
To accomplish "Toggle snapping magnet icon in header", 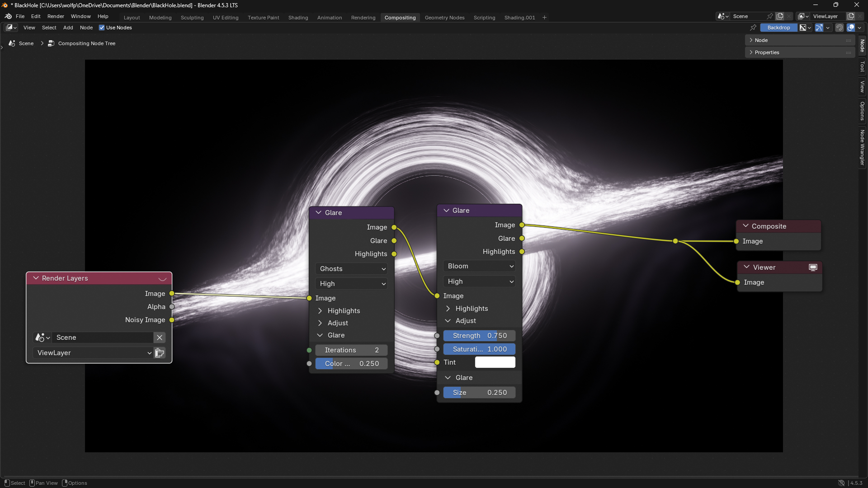I will click(x=840, y=28).
